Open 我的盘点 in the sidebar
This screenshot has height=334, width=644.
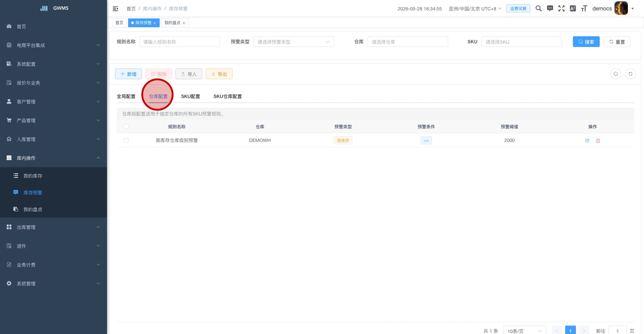click(x=53, y=209)
